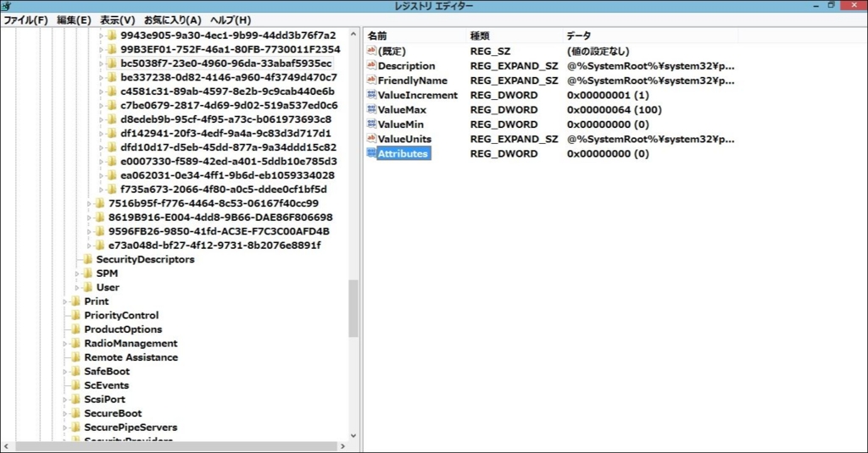Viewport: 868px width, 453px height.
Task: Click the tree pane vertical scrollbar thumb
Action: (x=353, y=308)
